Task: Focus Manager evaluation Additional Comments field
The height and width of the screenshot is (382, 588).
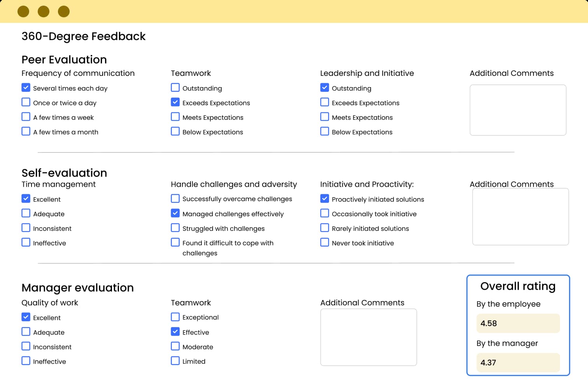Action: pyautogui.click(x=368, y=337)
